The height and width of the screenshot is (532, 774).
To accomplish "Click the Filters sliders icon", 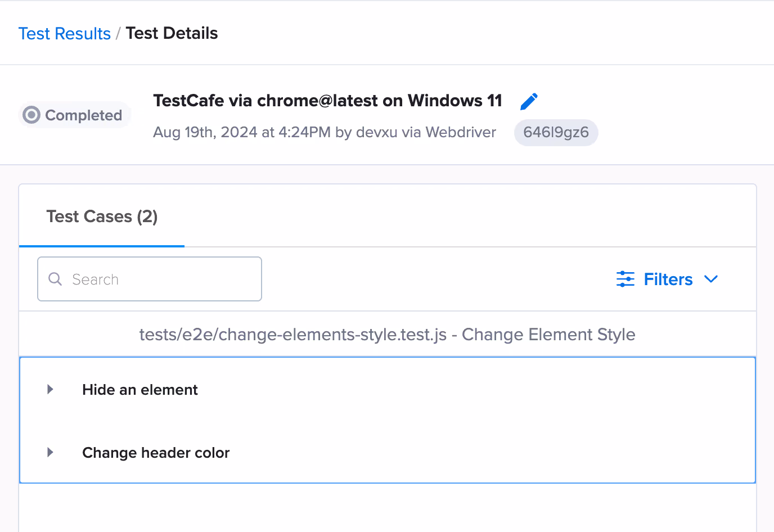I will 625,279.
